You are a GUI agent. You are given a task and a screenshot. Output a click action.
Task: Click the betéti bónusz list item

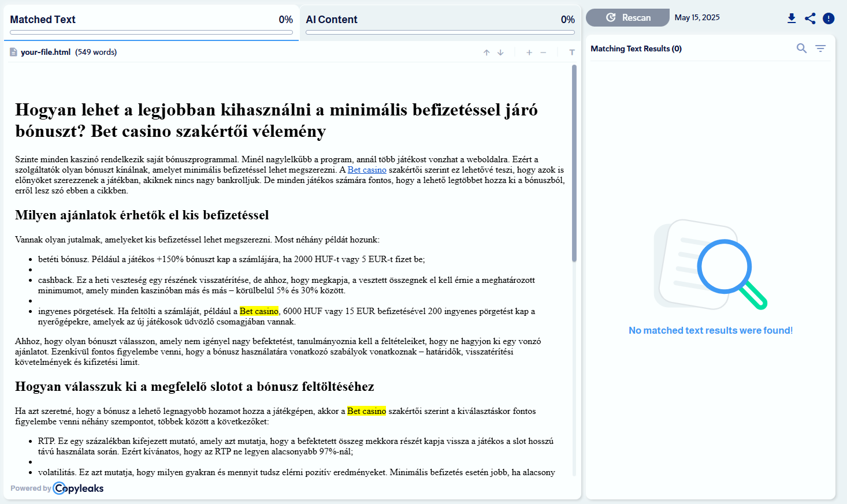232,259
